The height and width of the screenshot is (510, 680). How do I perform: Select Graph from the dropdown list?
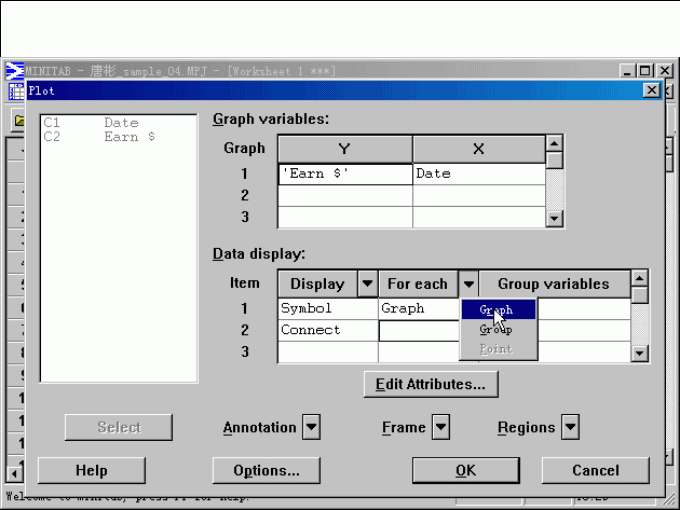(x=497, y=310)
